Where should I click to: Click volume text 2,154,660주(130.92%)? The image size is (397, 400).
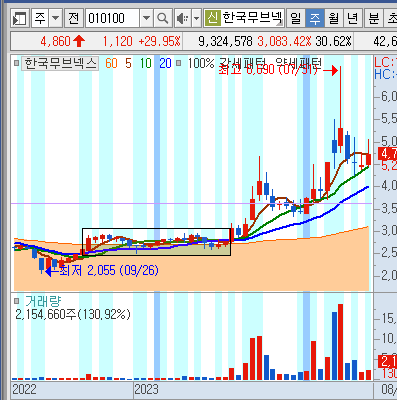pyautogui.click(x=73, y=314)
